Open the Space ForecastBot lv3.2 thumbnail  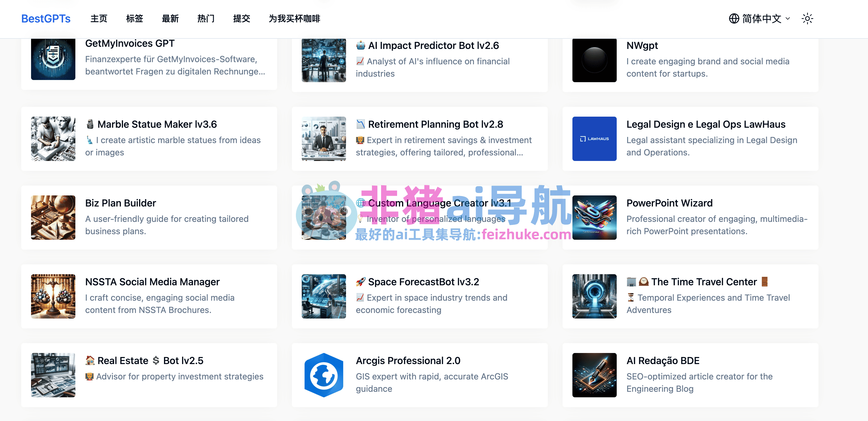click(x=324, y=296)
